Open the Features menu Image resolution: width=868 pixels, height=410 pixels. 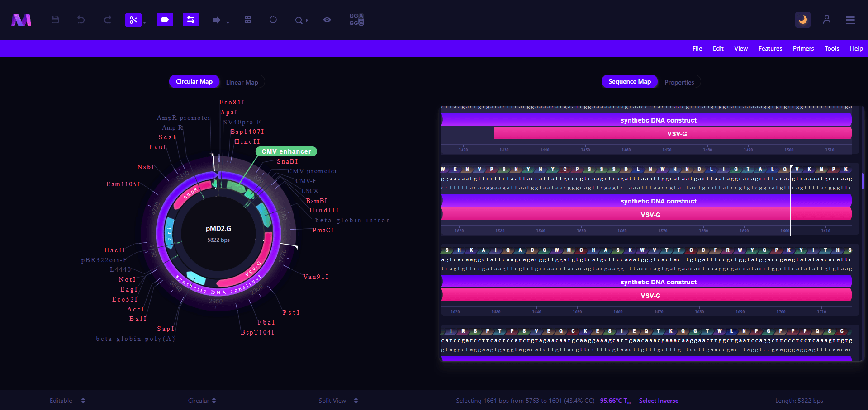tap(770, 48)
